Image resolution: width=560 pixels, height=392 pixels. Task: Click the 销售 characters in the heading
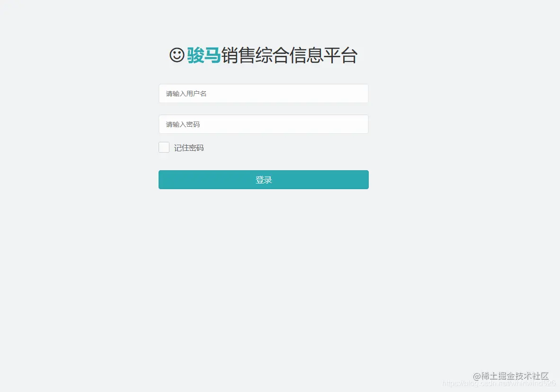(x=238, y=55)
